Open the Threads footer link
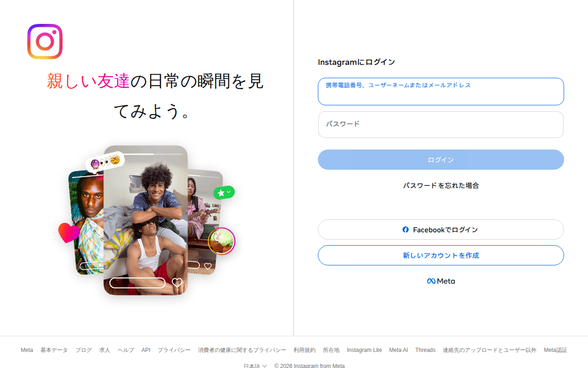The width and height of the screenshot is (588, 368). pyautogui.click(x=425, y=350)
